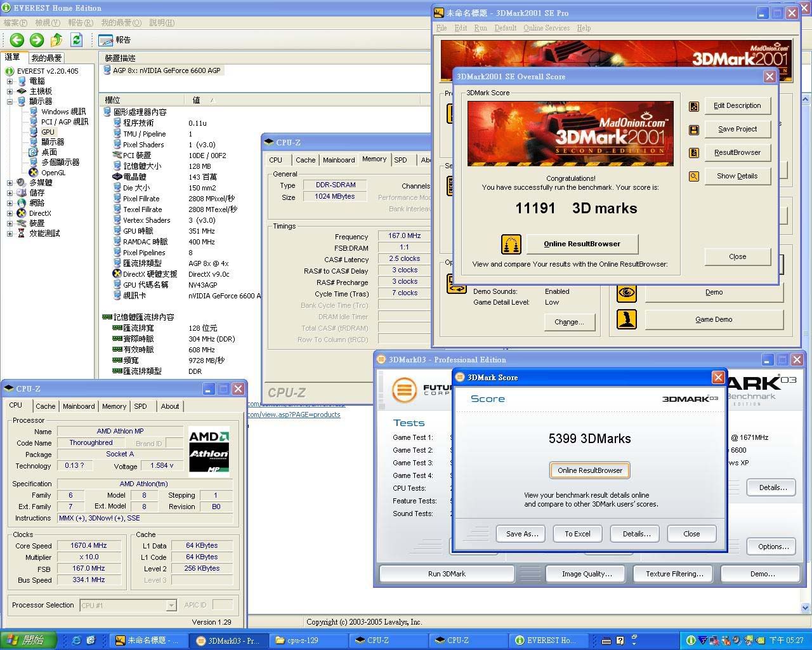Click the 3DMark2001 Edit Description icon
Viewport: 812px width, 650px height.
pyautogui.click(x=694, y=106)
